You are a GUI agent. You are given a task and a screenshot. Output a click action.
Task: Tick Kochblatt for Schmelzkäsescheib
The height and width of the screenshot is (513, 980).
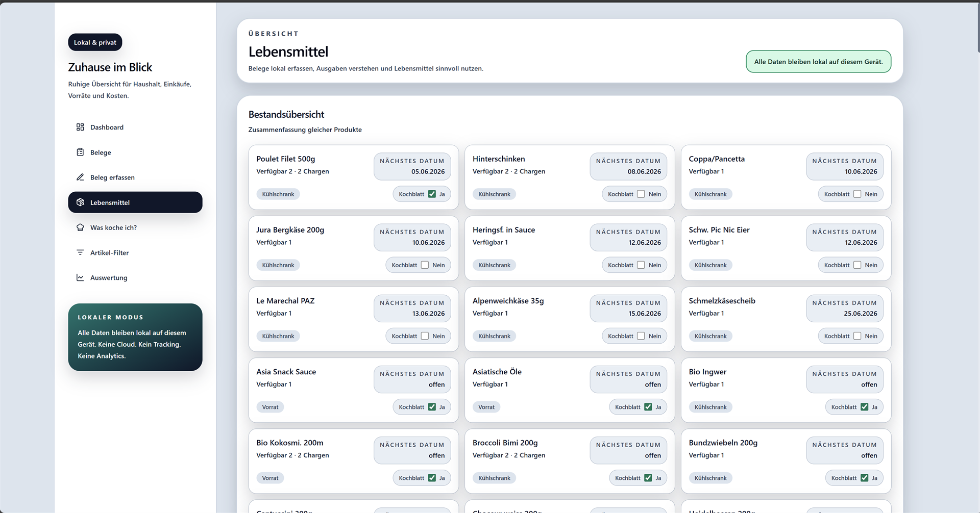tap(857, 336)
